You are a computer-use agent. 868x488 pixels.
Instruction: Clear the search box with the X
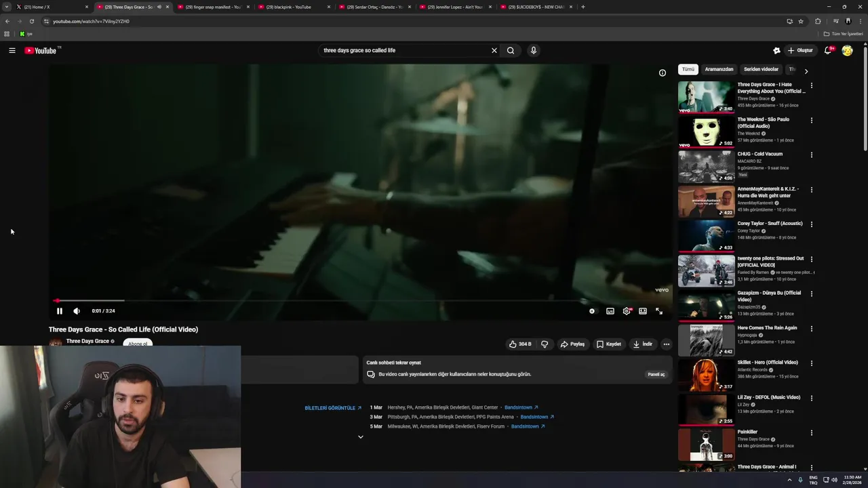coord(494,50)
